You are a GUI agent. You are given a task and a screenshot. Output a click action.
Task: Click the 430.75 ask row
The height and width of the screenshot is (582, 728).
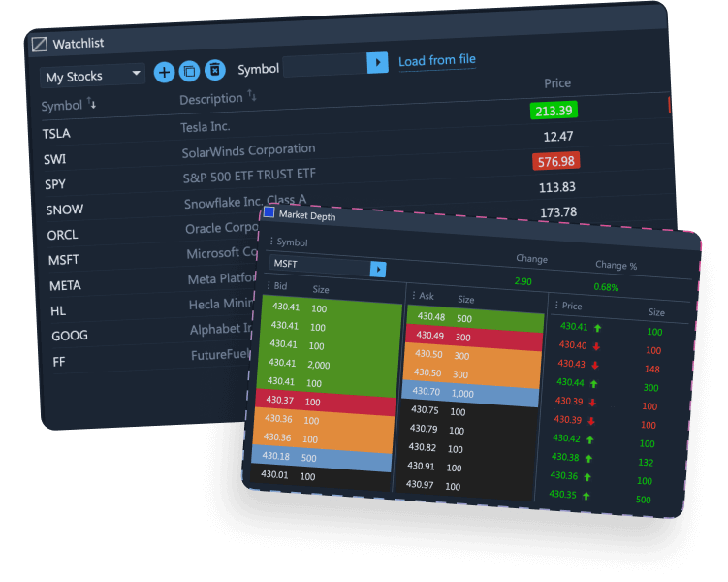(469, 411)
